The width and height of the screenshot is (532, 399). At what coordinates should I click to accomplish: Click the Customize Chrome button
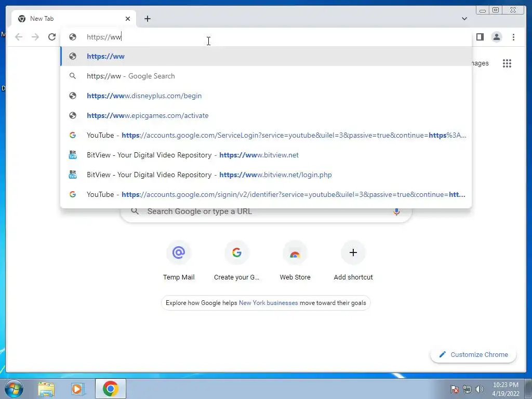pyautogui.click(x=473, y=354)
